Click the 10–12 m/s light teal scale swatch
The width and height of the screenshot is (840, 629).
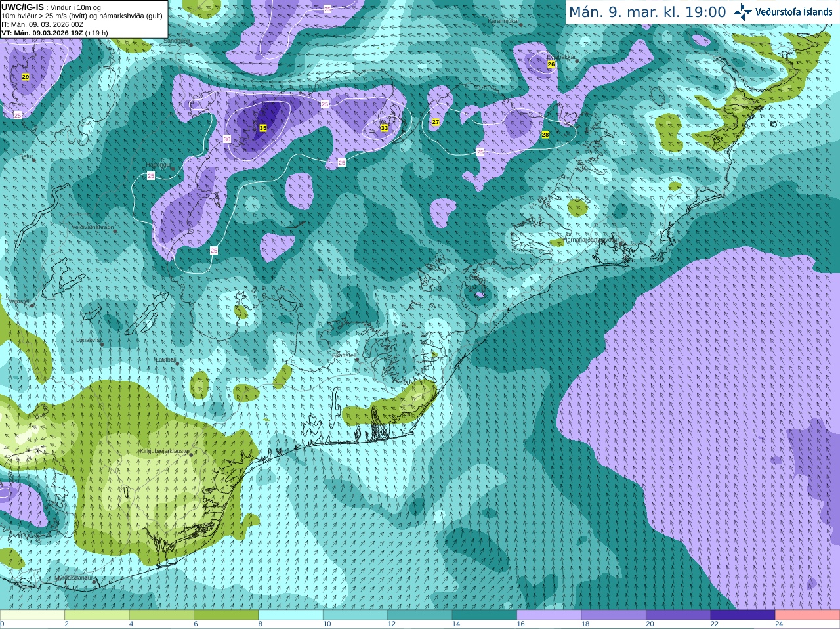356,615
